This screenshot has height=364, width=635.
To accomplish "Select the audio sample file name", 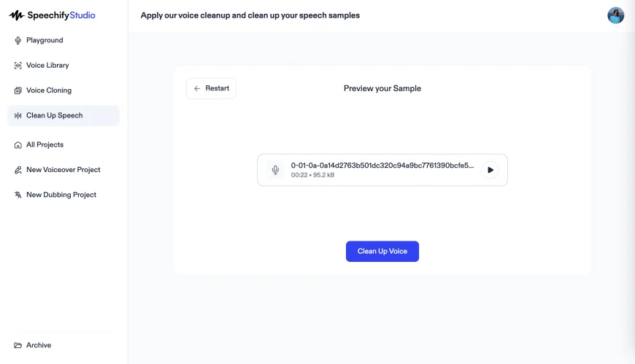I will pyautogui.click(x=382, y=166).
